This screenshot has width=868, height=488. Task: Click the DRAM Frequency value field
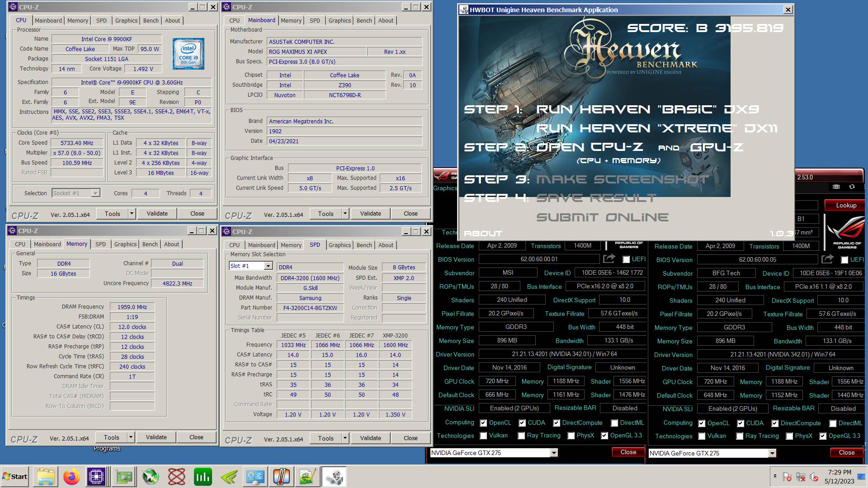132,307
